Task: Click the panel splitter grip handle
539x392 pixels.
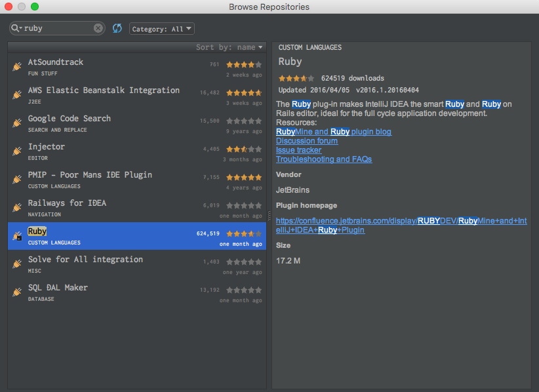Action: click(x=269, y=216)
